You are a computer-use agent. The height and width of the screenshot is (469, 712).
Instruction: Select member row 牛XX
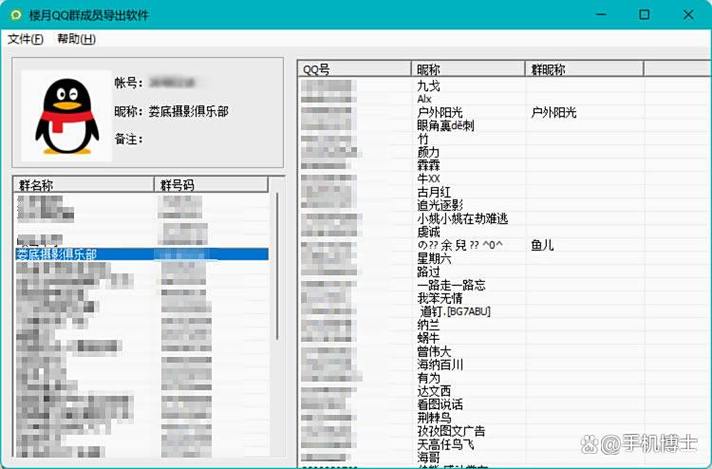[x=428, y=178]
